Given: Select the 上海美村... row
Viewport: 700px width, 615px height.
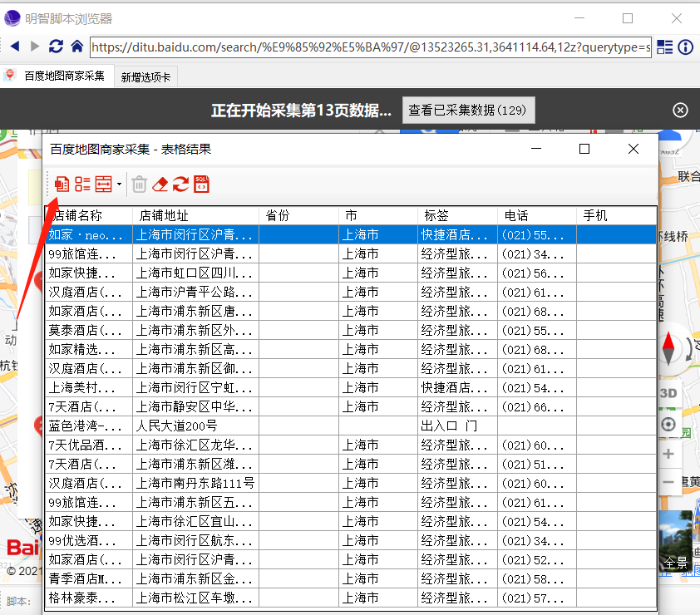Looking at the screenshot, I should tap(351, 388).
